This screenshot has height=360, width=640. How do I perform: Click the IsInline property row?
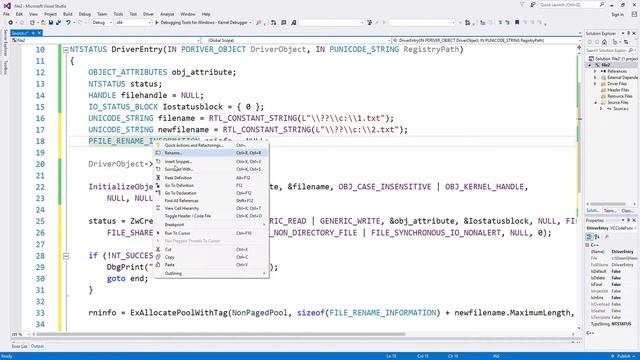[611, 298]
